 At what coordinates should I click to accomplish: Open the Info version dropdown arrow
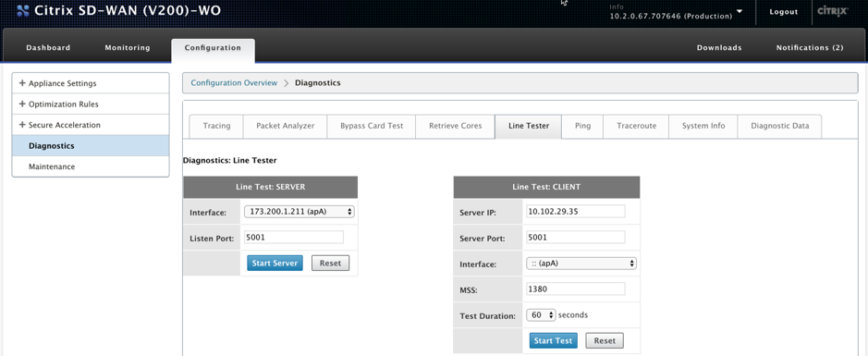point(740,11)
